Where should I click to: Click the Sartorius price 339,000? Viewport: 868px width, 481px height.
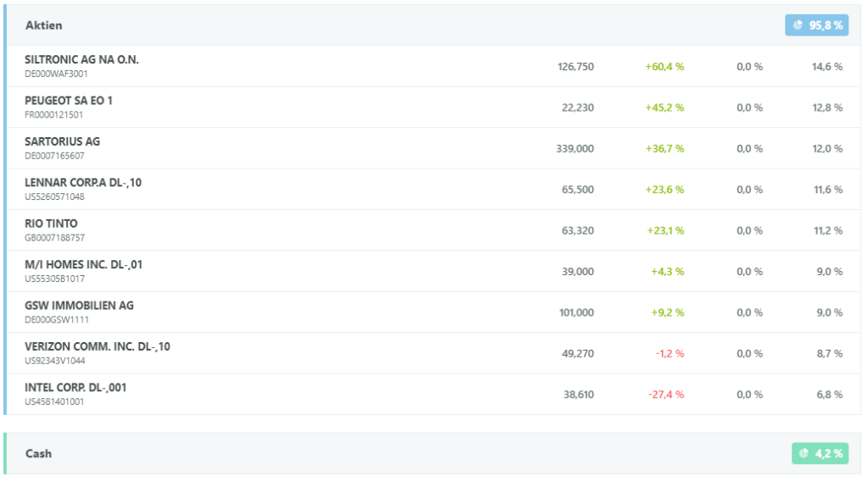[575, 149]
